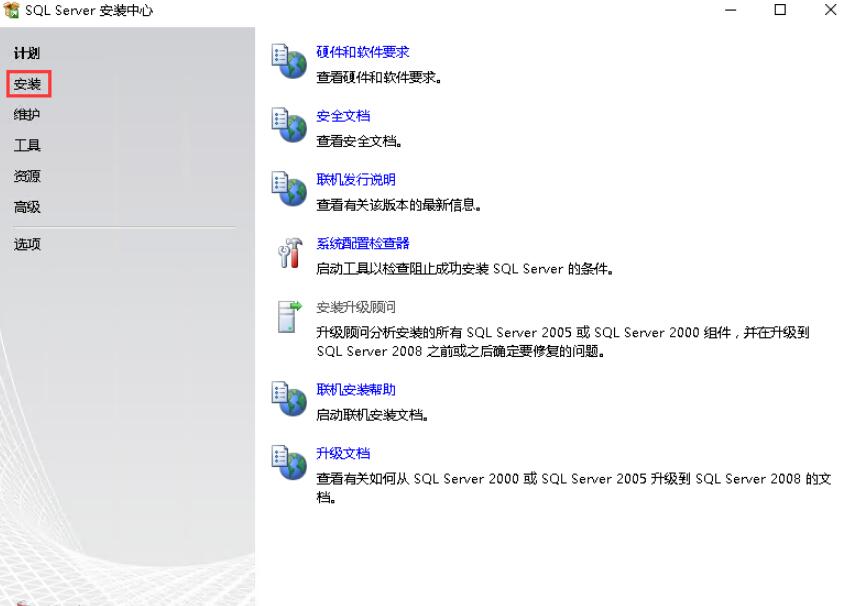
Task: View the 联机发行说明 link
Action: [355, 179]
